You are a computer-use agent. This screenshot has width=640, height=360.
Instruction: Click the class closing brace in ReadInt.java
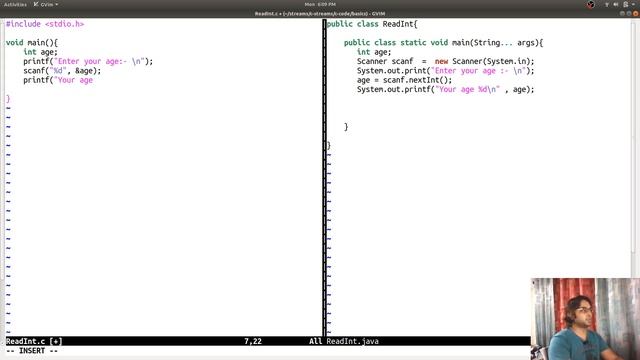[x=329, y=145]
